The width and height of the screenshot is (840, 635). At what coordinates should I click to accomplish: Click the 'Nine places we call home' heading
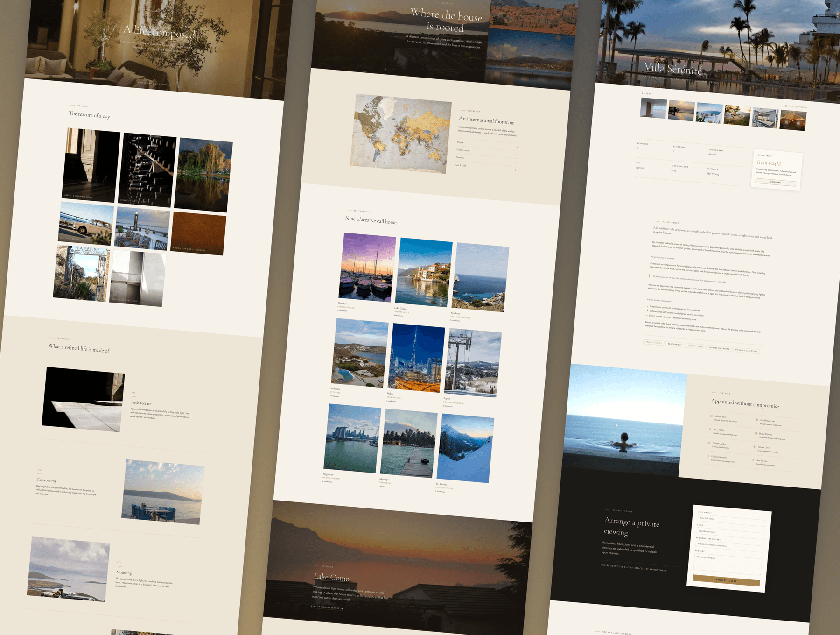(x=371, y=220)
